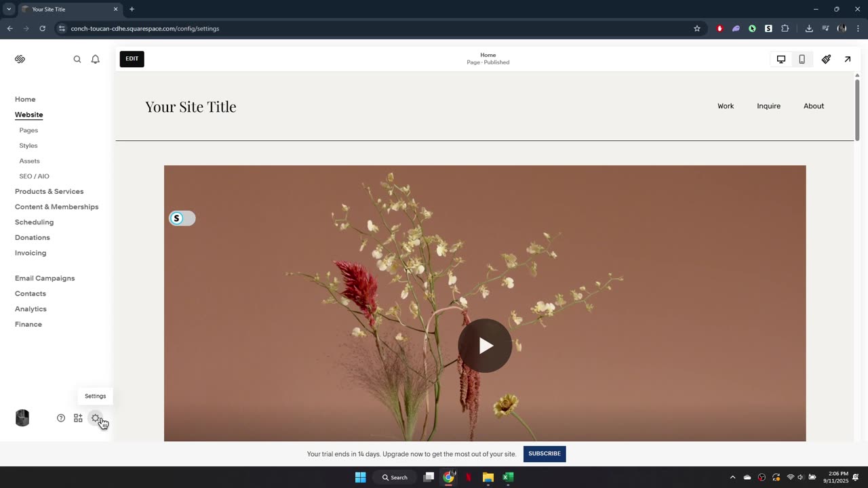This screenshot has width=868, height=488.
Task: Open the extensions grid icon beside Help
Action: tap(78, 418)
